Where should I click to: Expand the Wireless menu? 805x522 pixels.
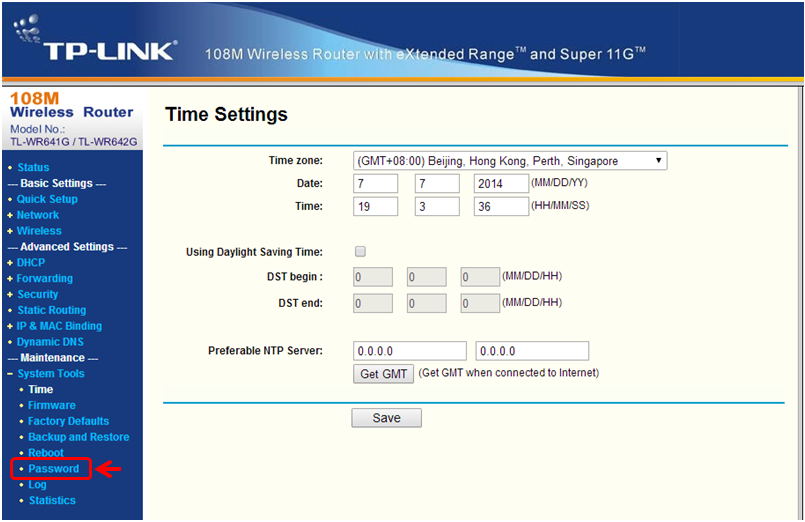tap(39, 231)
